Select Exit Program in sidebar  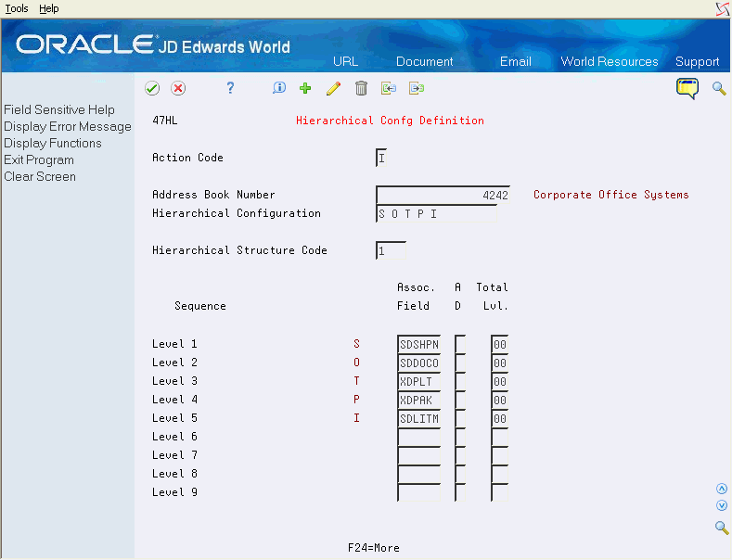39,160
